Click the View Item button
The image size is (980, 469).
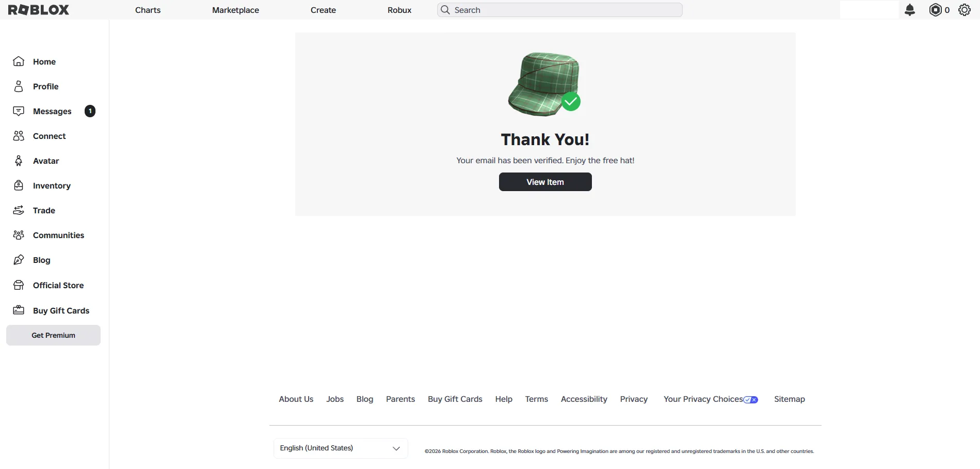point(545,182)
